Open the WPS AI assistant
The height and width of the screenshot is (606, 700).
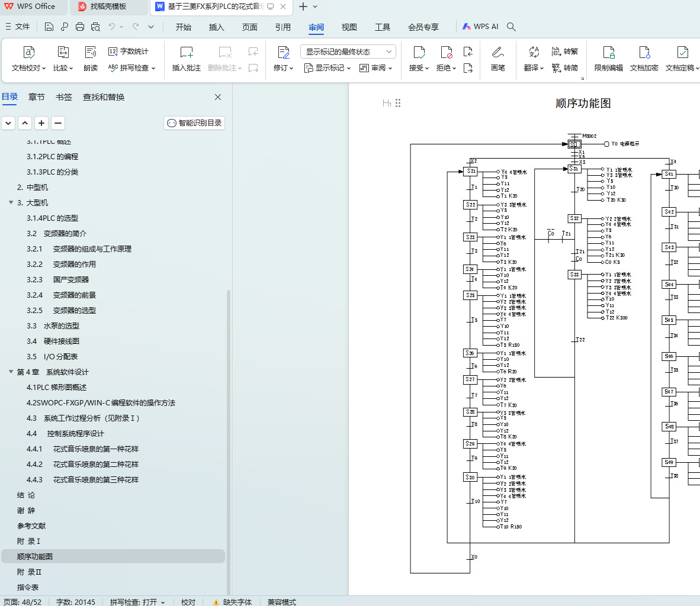[x=480, y=27]
